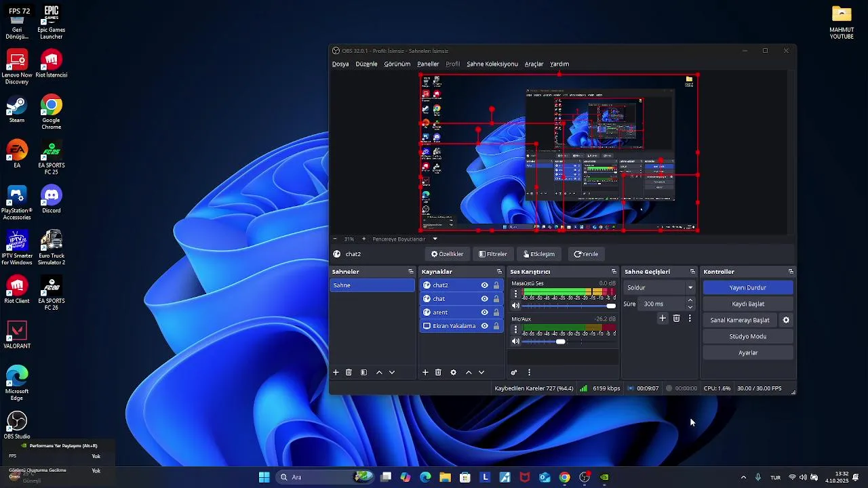Hide the chat source eye icon

(484, 299)
